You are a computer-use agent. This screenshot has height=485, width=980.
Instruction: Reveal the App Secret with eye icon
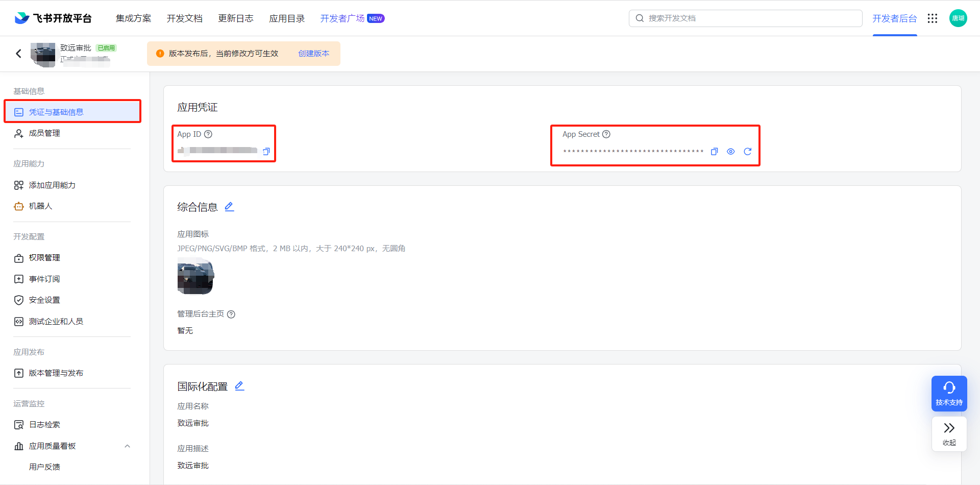click(731, 152)
